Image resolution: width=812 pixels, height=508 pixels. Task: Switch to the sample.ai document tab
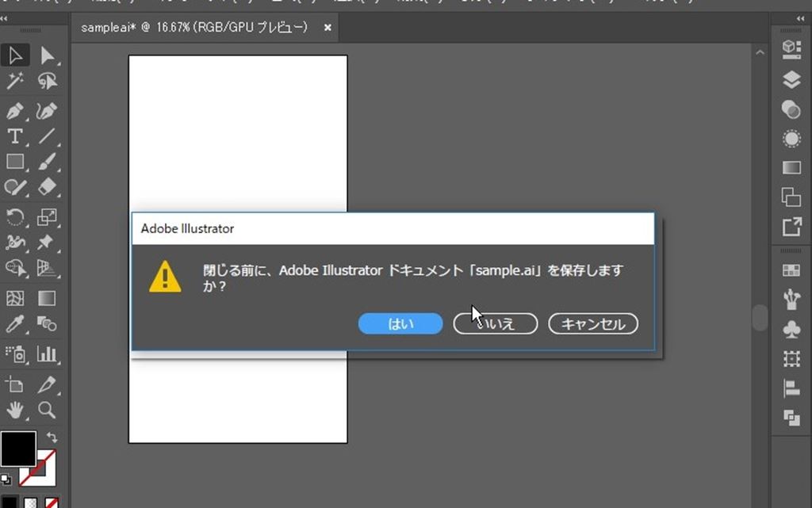(x=194, y=28)
